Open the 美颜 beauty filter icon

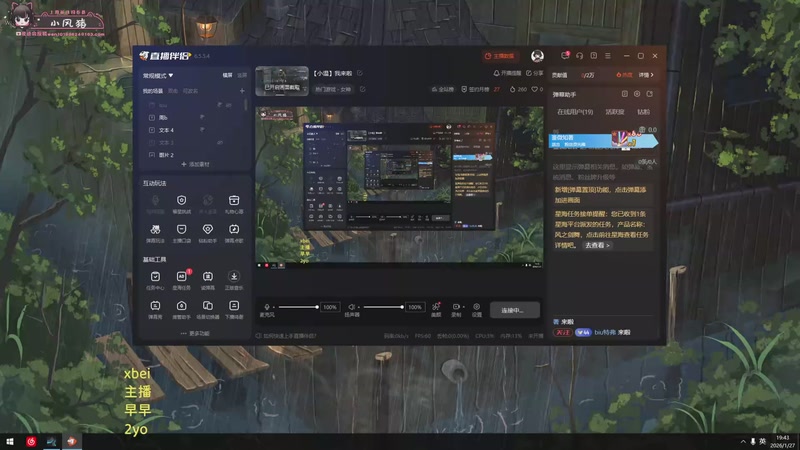(x=436, y=307)
